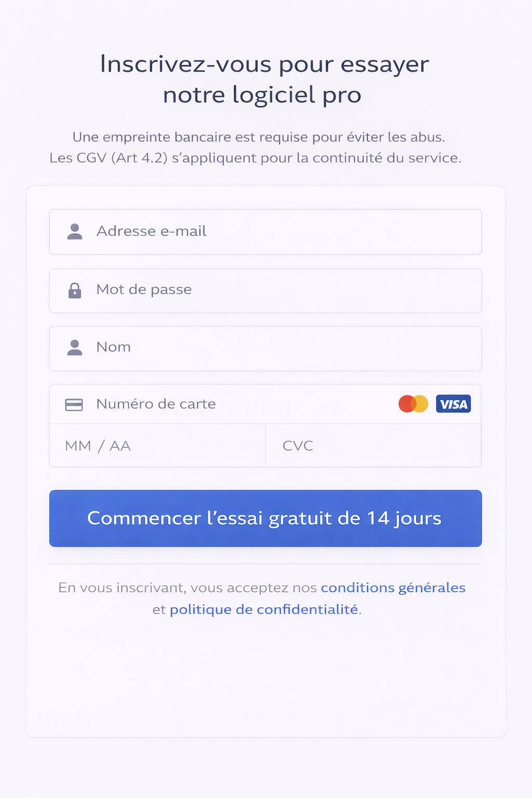Open the conditions générales link
The width and height of the screenshot is (532, 798).
393,588
